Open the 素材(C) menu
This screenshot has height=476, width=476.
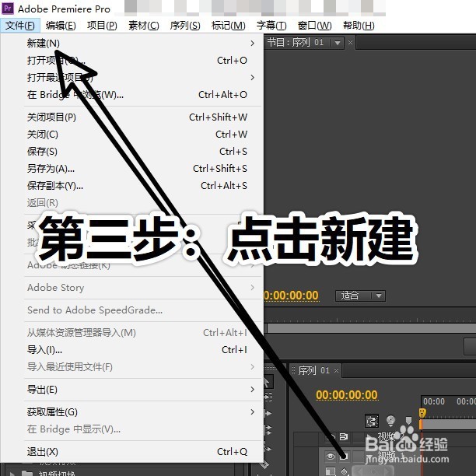pos(144,25)
